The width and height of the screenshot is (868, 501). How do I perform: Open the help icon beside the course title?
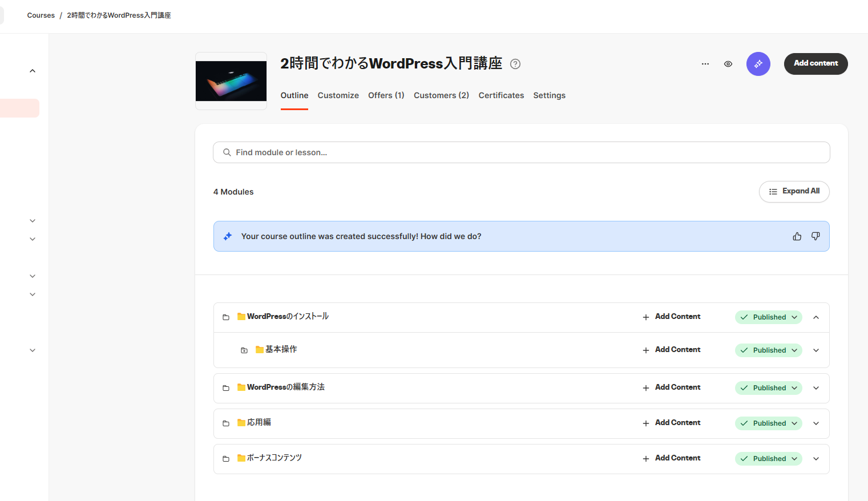(x=515, y=64)
